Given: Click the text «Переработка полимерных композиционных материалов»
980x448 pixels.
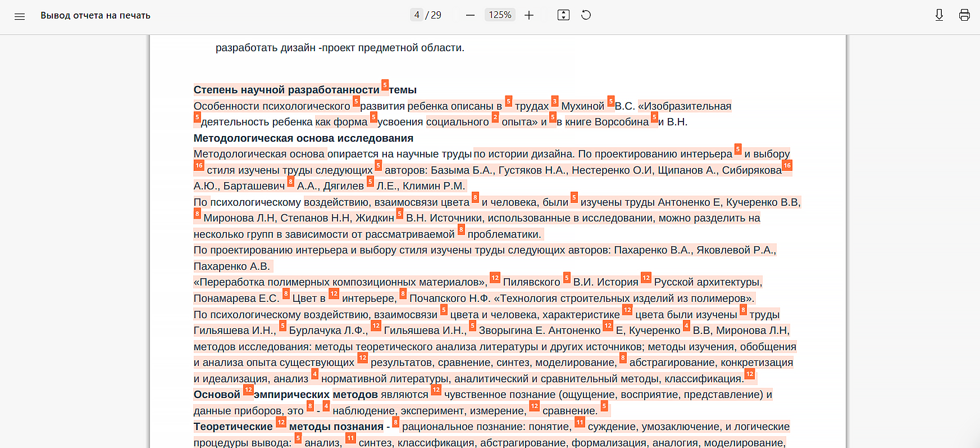Looking at the screenshot, I should 340,282.
